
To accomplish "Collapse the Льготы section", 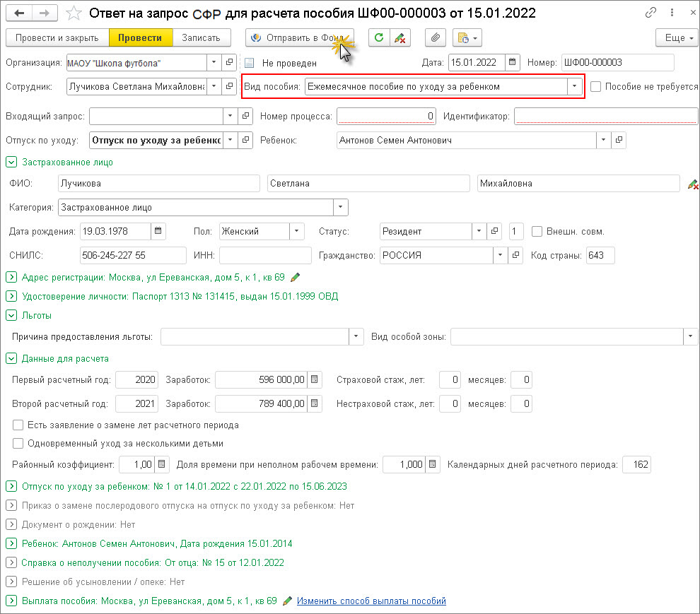I will point(11,315).
